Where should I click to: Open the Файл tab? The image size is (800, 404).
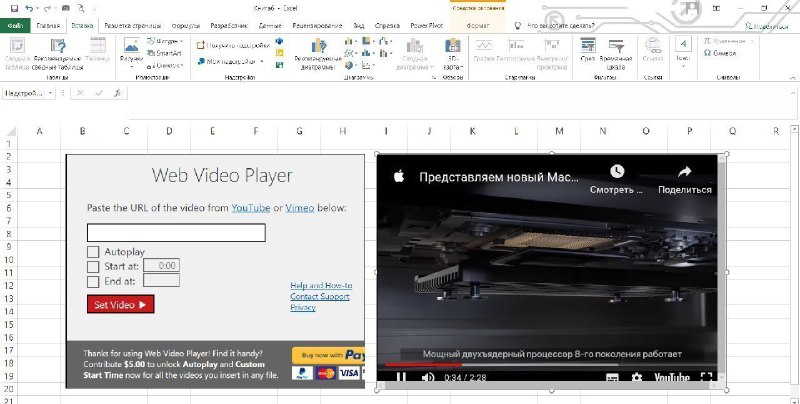tap(15, 26)
